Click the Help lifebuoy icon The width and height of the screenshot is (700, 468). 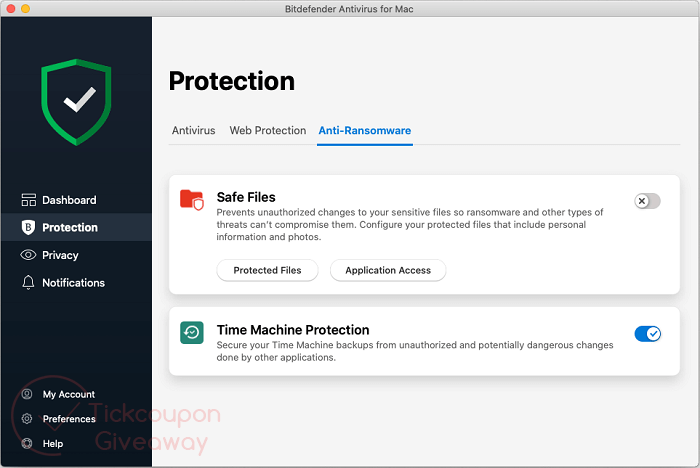27,443
